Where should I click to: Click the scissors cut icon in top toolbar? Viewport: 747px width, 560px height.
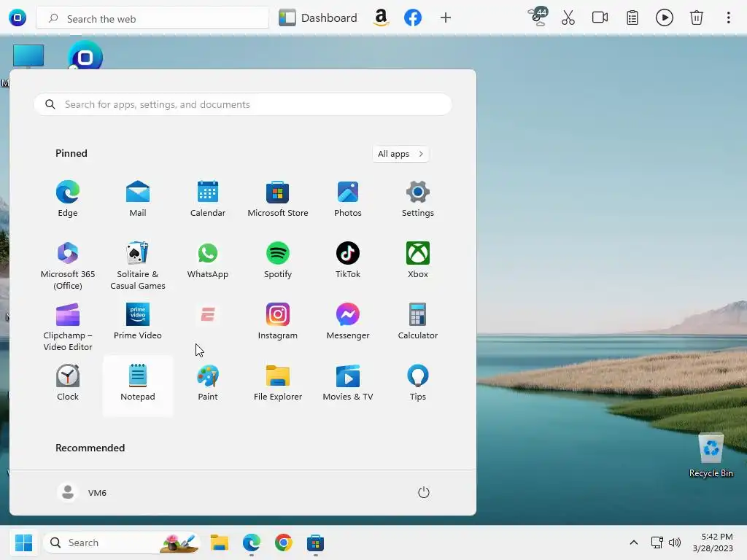point(568,18)
